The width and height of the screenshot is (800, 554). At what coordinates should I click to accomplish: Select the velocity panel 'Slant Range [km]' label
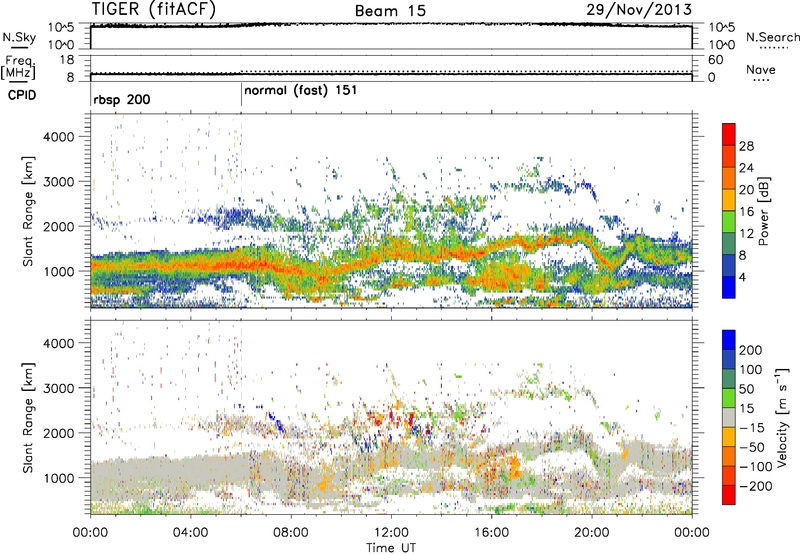[x=28, y=418]
